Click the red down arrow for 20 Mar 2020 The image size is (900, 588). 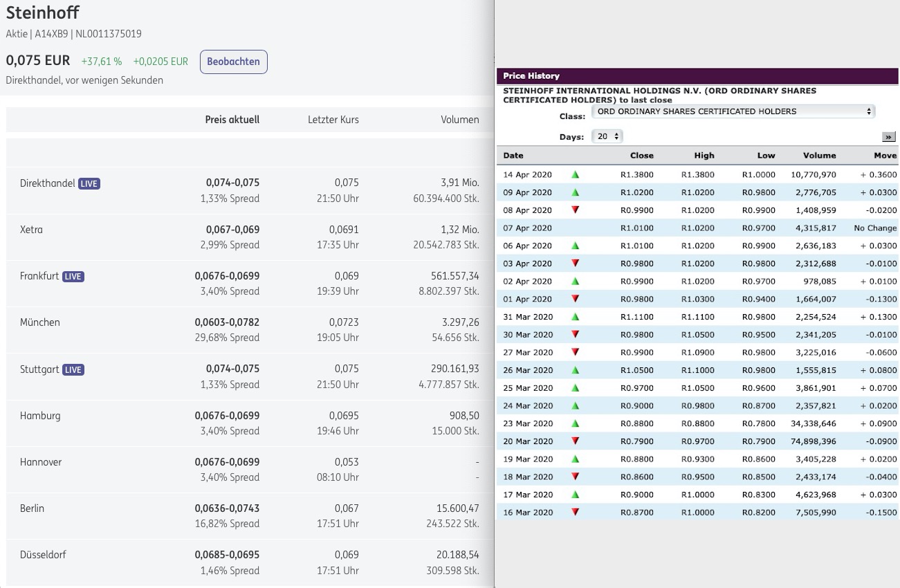(575, 441)
